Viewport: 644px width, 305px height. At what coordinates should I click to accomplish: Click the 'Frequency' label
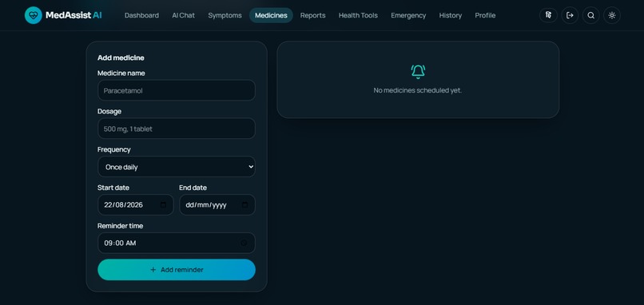pyautogui.click(x=113, y=149)
